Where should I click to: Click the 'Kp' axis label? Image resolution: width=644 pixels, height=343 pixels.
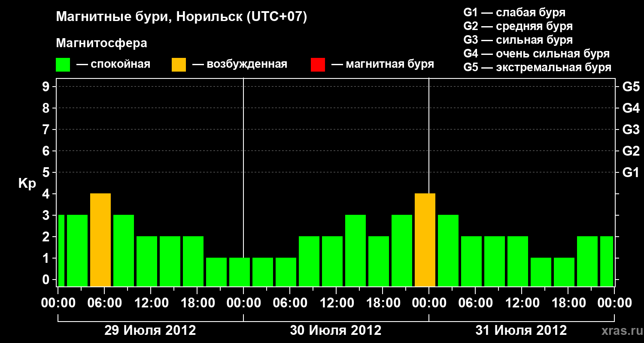27,184
